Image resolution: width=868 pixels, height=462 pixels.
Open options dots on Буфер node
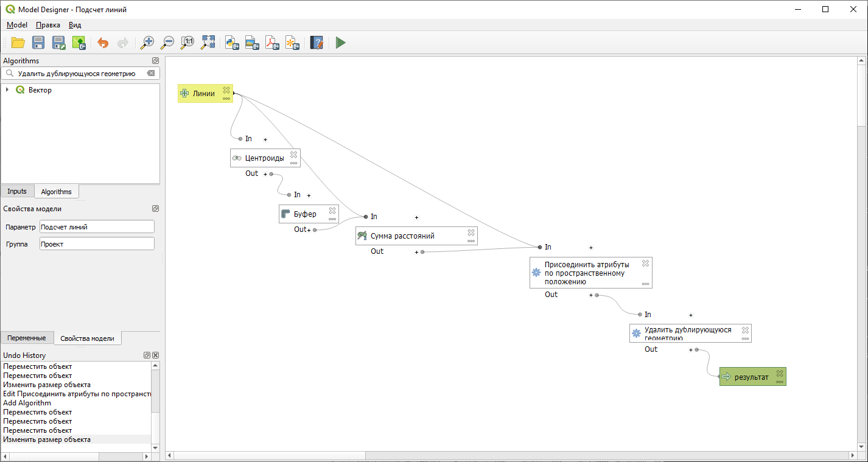pos(332,219)
